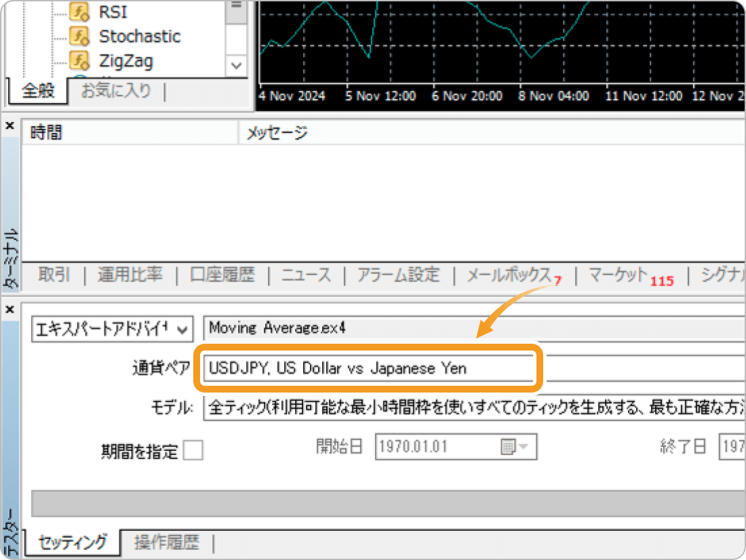Viewport: 746px width, 560px height.
Task: Select the RSI tree item label
Action: [113, 12]
